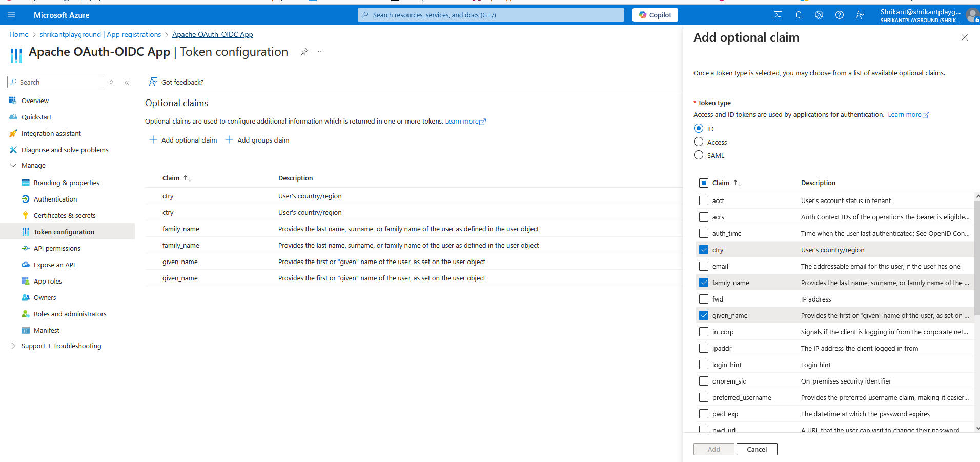The height and width of the screenshot is (462, 980).
Task: Uncheck the family_name claim checkbox
Action: point(704,283)
